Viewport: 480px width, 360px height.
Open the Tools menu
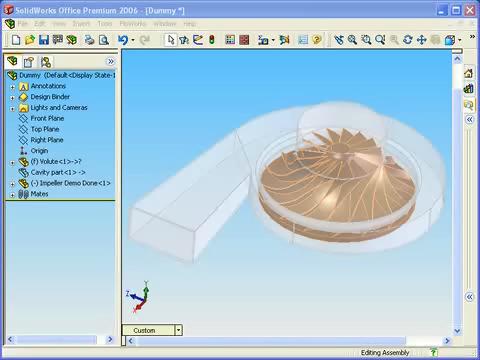coord(105,24)
